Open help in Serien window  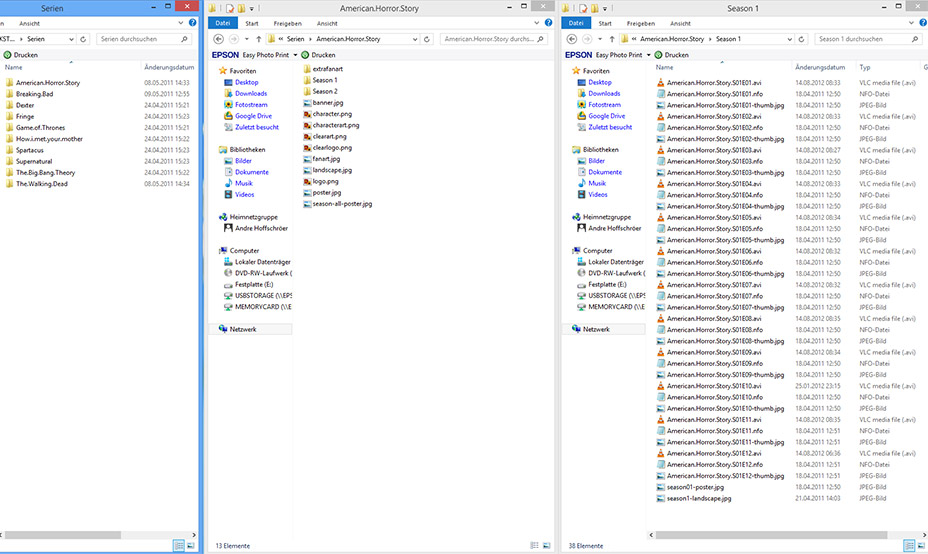[192, 23]
